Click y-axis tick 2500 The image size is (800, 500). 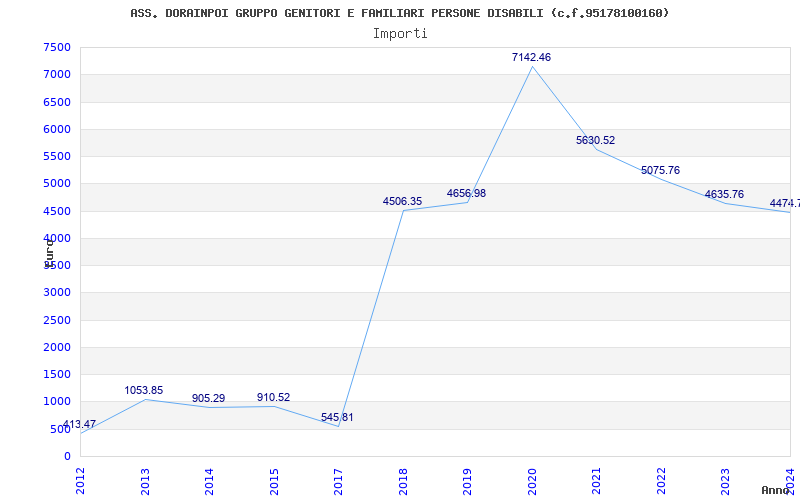tap(57, 320)
